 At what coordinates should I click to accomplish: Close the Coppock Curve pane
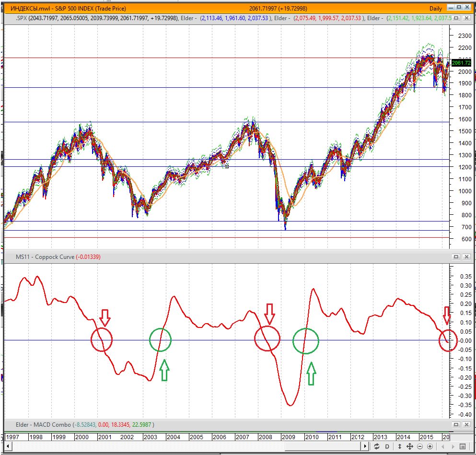(x=466, y=257)
